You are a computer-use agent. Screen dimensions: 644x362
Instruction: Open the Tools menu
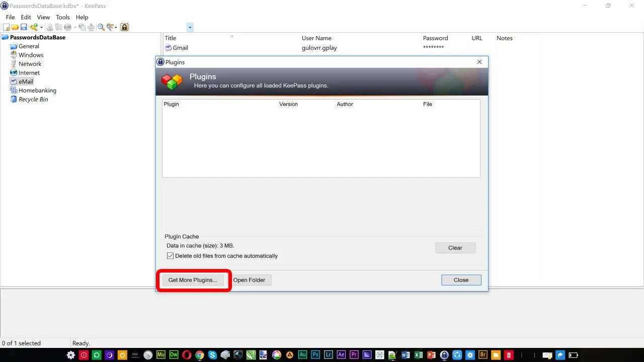pyautogui.click(x=63, y=17)
